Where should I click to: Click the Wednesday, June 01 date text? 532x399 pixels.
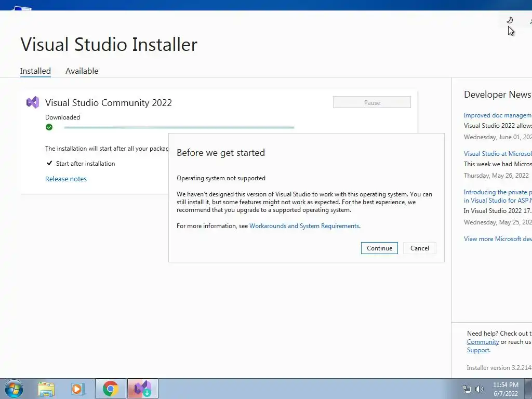click(x=498, y=137)
